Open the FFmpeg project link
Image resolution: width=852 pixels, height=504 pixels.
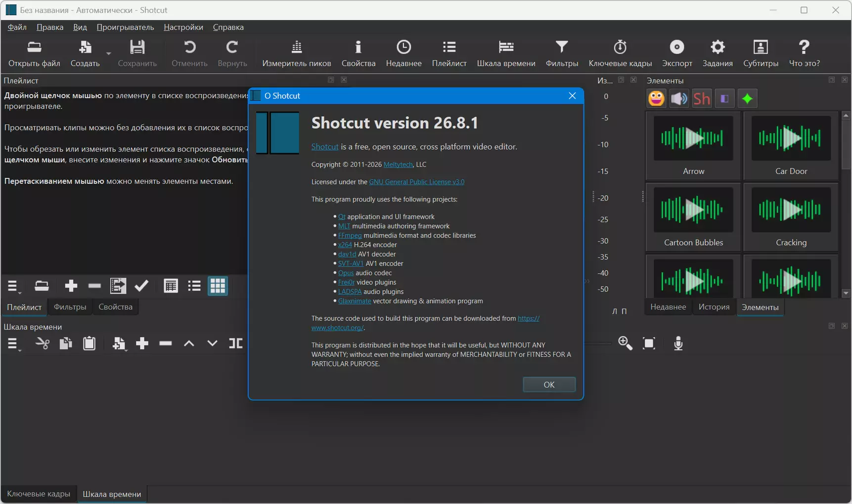350,236
